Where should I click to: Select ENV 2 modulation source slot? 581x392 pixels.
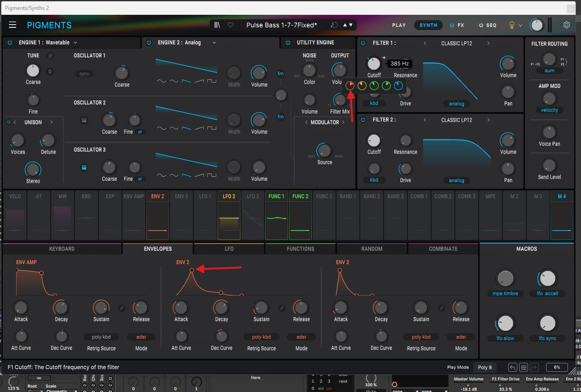(157, 215)
